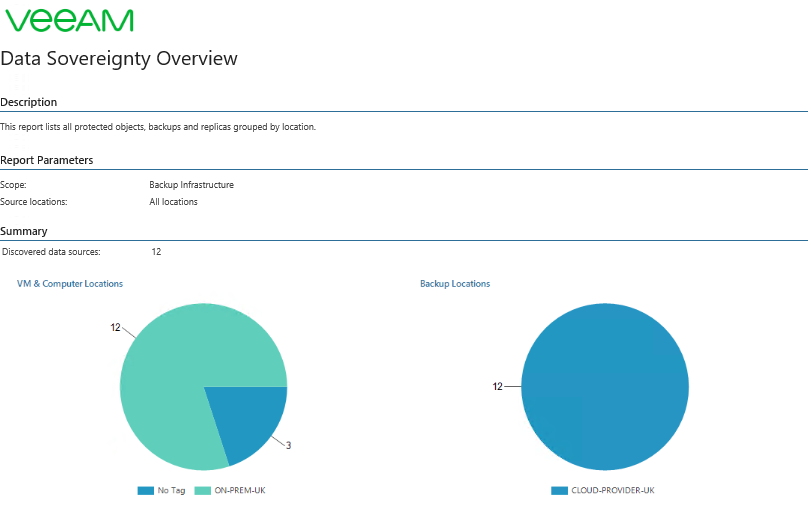
Task: Click the 'Scope:' parameter label
Action: click(x=13, y=185)
